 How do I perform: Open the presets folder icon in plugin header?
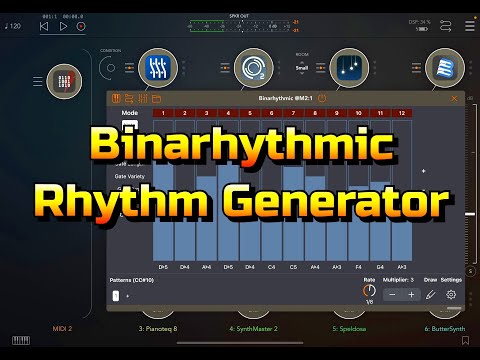[x=156, y=99]
